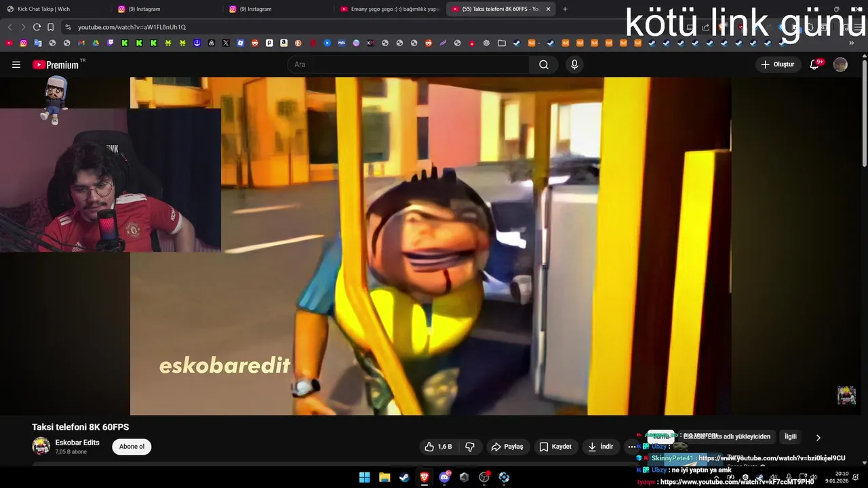Go forward with the browser forward arrow

coord(23,27)
